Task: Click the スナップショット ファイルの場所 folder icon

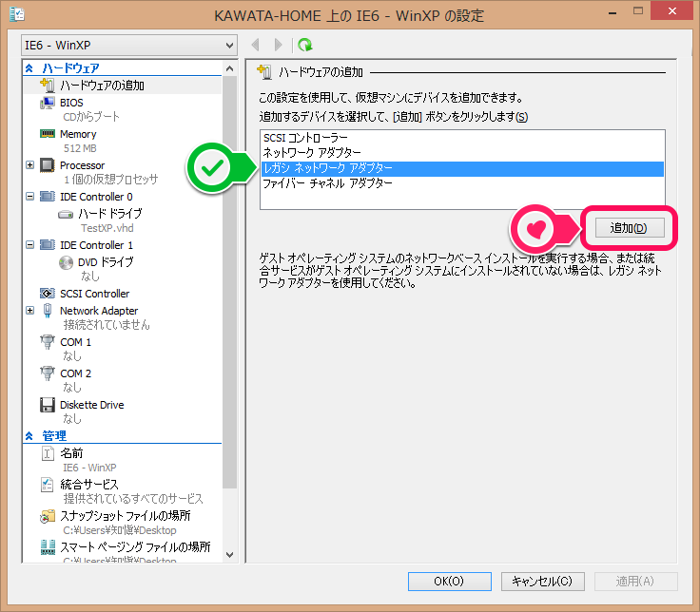Action: 48,516
